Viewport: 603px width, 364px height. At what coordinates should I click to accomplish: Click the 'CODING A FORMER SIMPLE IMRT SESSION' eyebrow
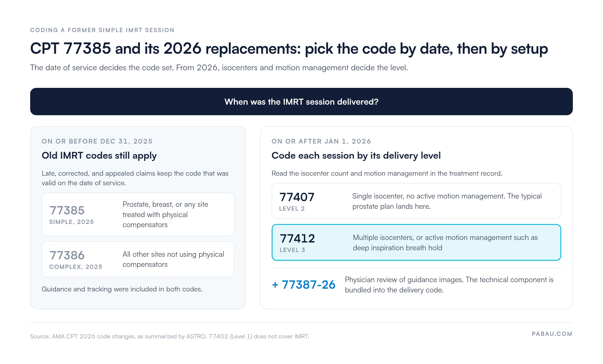(102, 30)
